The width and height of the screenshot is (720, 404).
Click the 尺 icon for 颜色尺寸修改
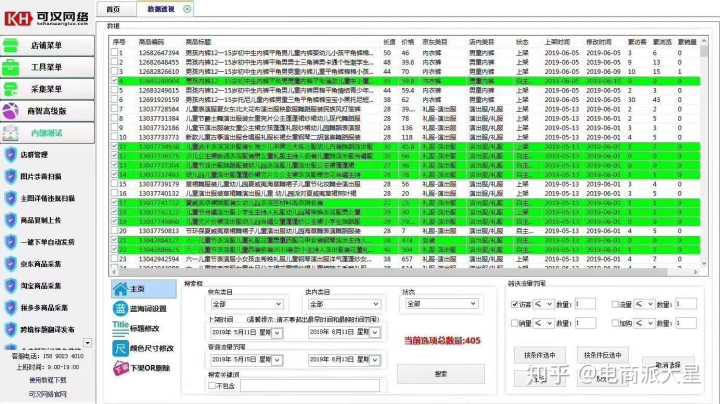(120, 348)
